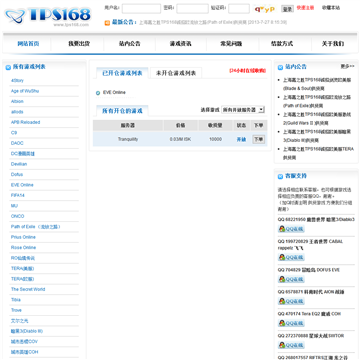Select the 所有开仓的游戏 tab
This screenshot has height=360, width=360.
122,111
